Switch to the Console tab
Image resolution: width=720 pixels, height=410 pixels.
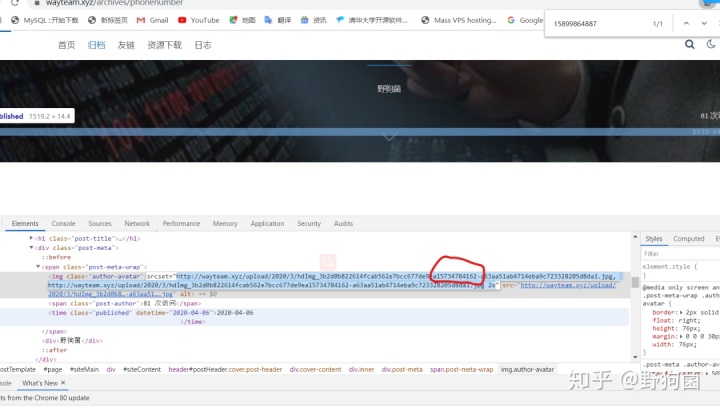pos(63,224)
